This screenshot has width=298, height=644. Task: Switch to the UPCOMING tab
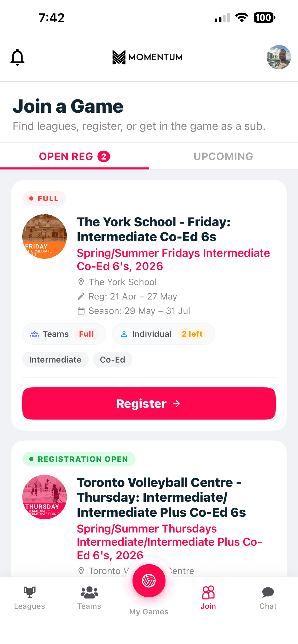pos(223,156)
